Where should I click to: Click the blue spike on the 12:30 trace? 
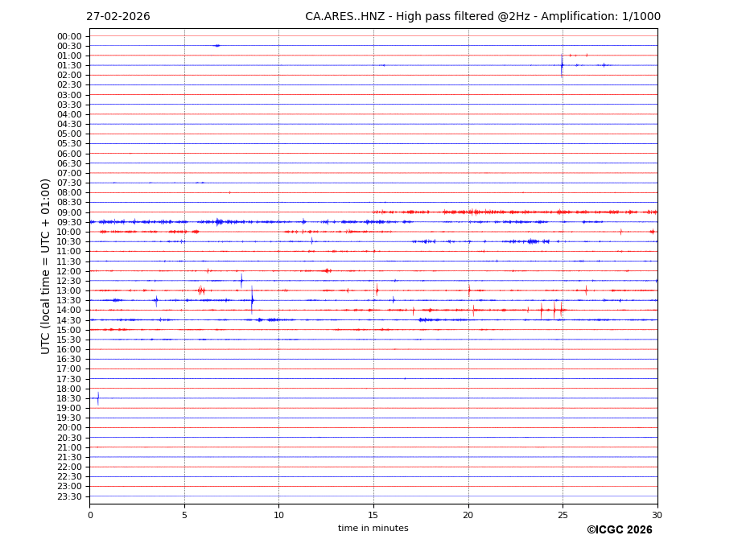pos(241,281)
